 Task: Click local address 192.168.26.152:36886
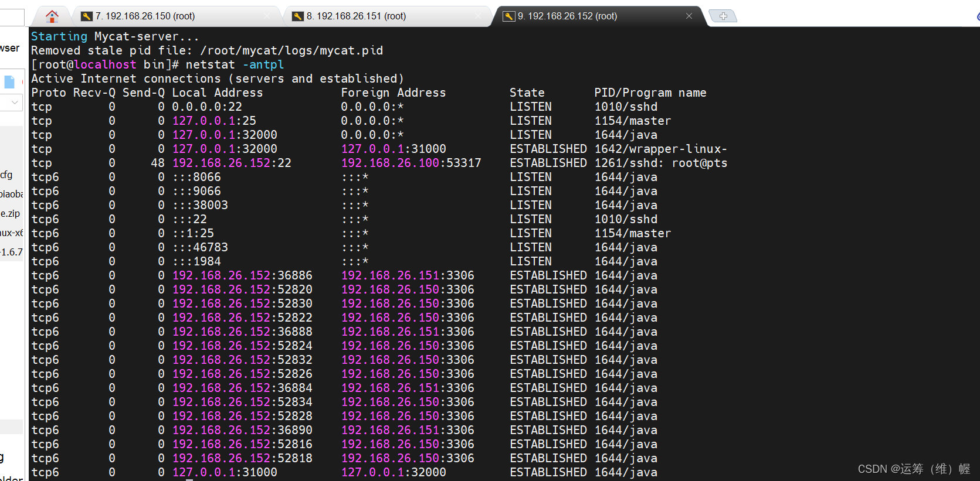coord(242,275)
